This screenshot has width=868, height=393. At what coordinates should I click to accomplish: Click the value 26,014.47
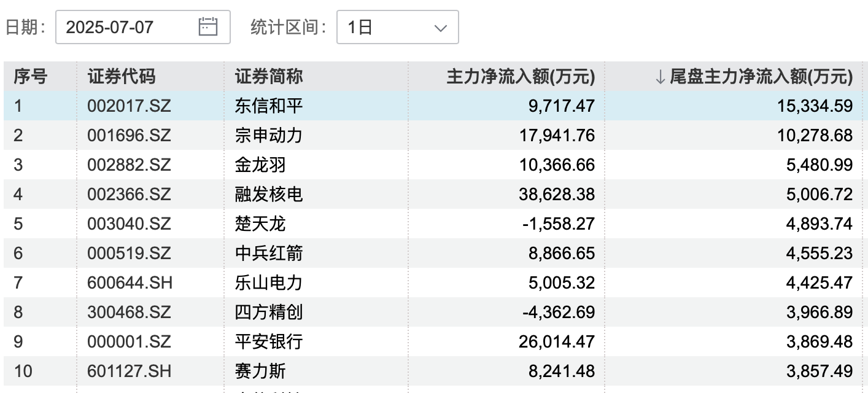point(557,342)
